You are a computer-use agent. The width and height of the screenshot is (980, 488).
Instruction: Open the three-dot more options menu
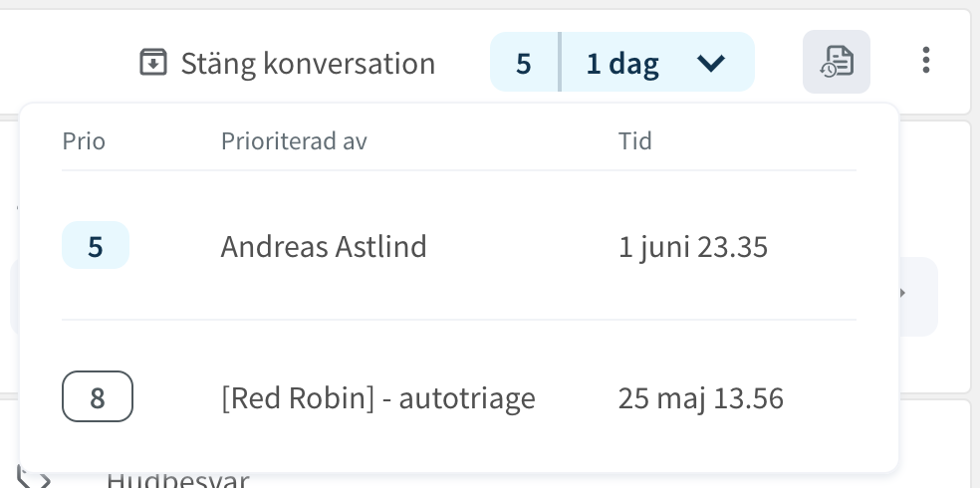pos(926,61)
